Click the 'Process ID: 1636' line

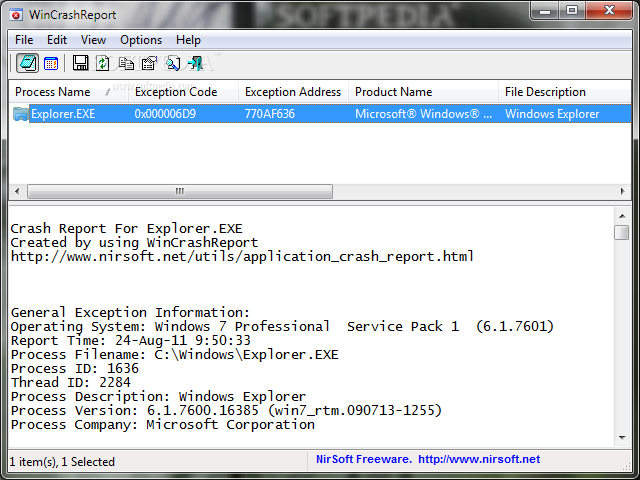[75, 369]
